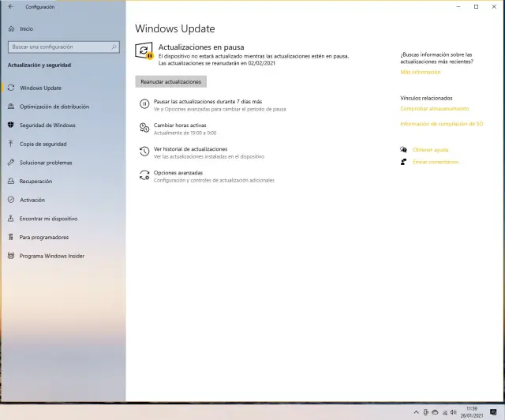
Task: Click the Comprobar almacenamiento link
Action: coord(435,109)
